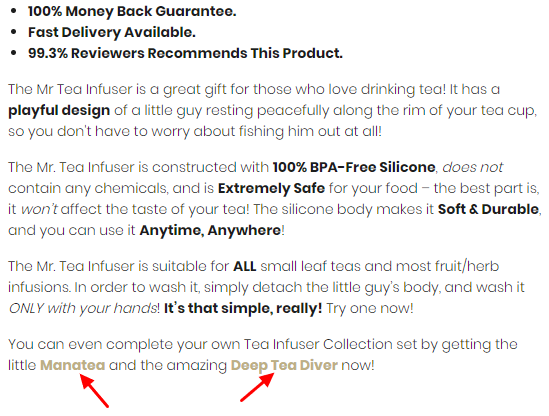Click the 'Fast Delivery Available.' line
The width and height of the screenshot is (549, 416).
(x=112, y=33)
